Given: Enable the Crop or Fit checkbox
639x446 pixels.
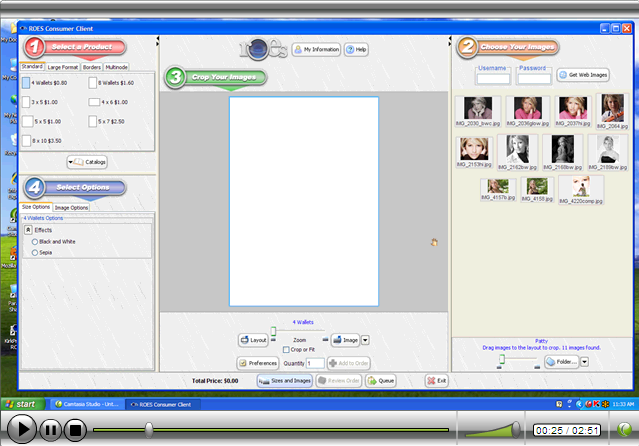Looking at the screenshot, I should [287, 349].
